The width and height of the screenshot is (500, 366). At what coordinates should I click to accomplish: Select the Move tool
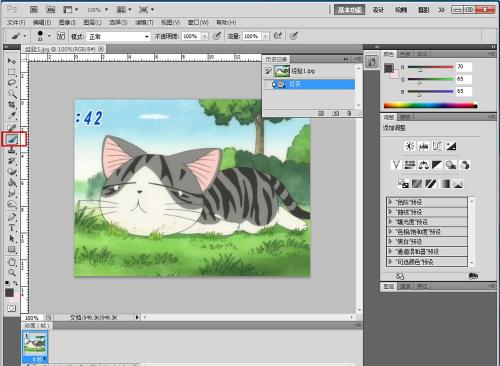tap(12, 61)
